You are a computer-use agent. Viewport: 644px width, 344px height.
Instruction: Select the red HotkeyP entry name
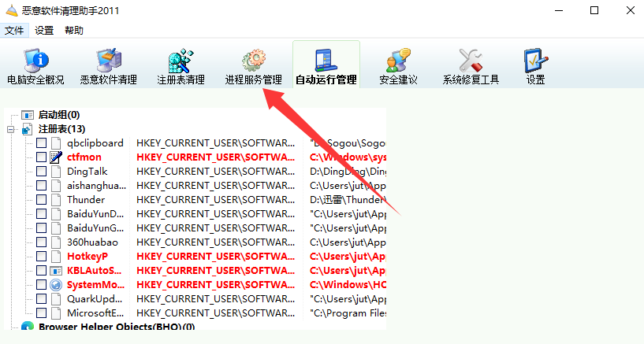[x=87, y=257]
